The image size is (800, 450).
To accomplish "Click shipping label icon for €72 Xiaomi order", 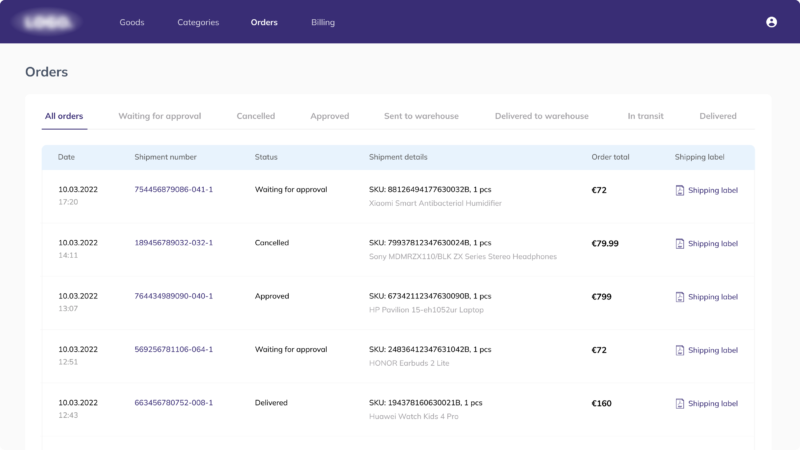I will [680, 190].
